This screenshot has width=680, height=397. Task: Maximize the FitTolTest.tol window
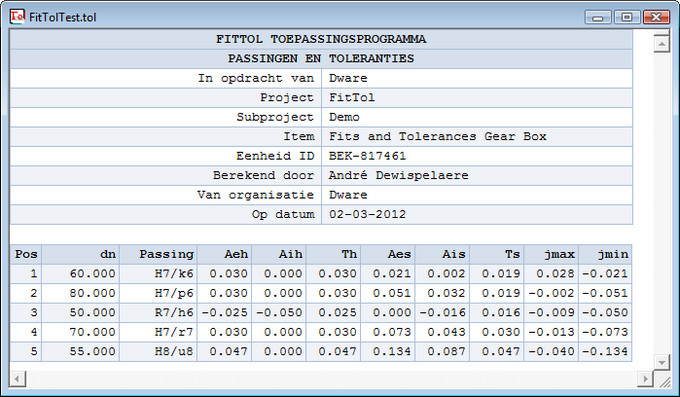pyautogui.click(x=627, y=17)
